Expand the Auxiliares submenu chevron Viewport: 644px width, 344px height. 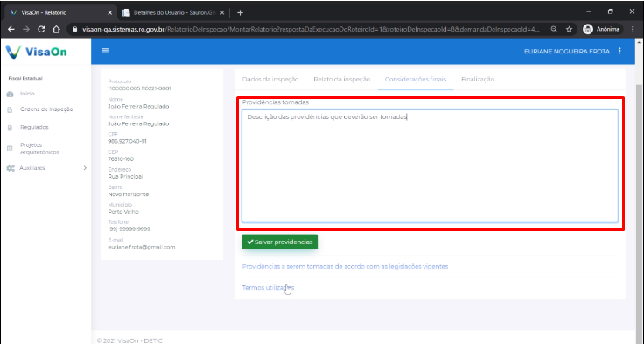tap(85, 168)
